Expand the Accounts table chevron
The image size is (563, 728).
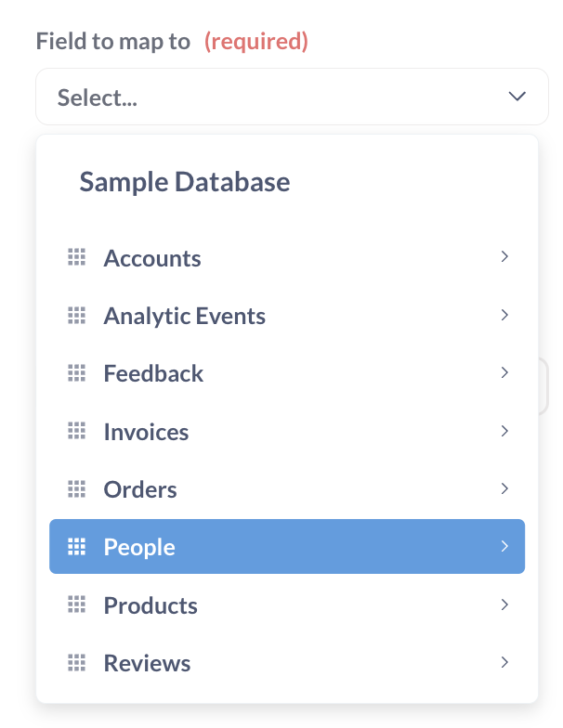point(505,256)
